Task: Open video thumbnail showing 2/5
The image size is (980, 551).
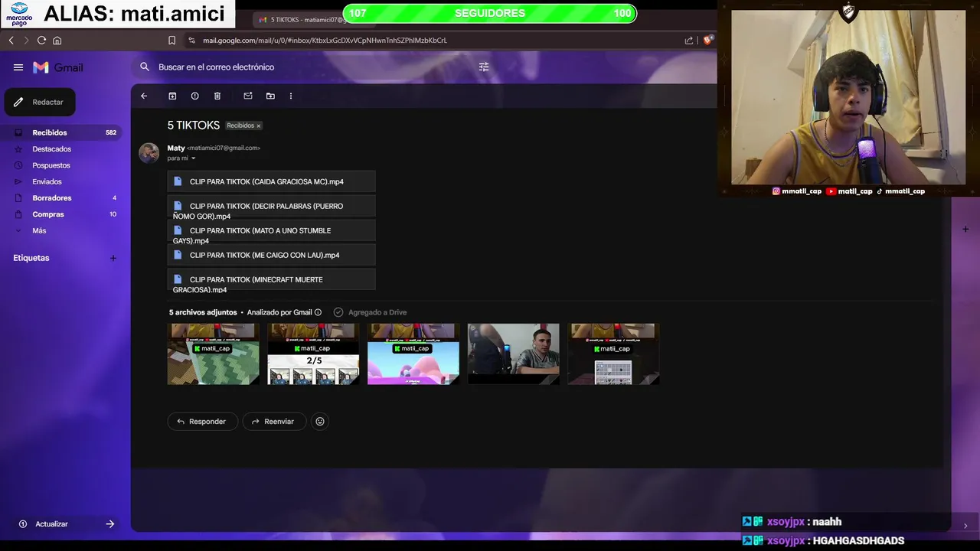Action: (313, 354)
